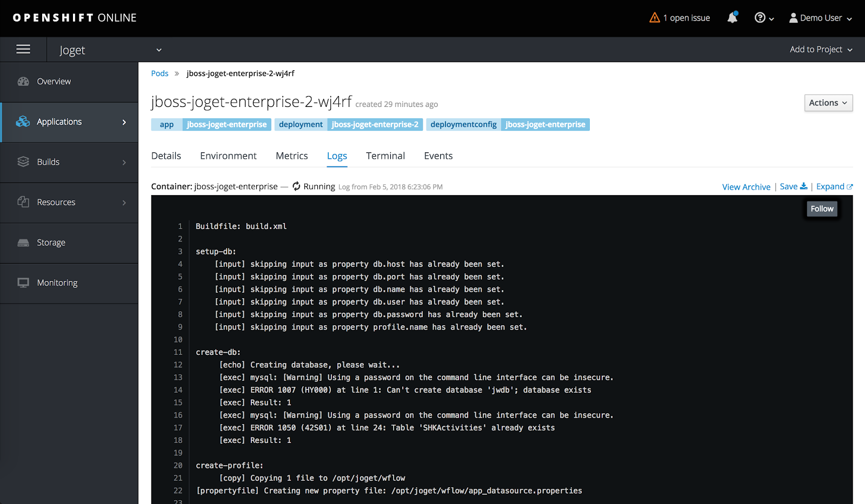Click the View Archive link
865x504 pixels.
[x=746, y=187]
